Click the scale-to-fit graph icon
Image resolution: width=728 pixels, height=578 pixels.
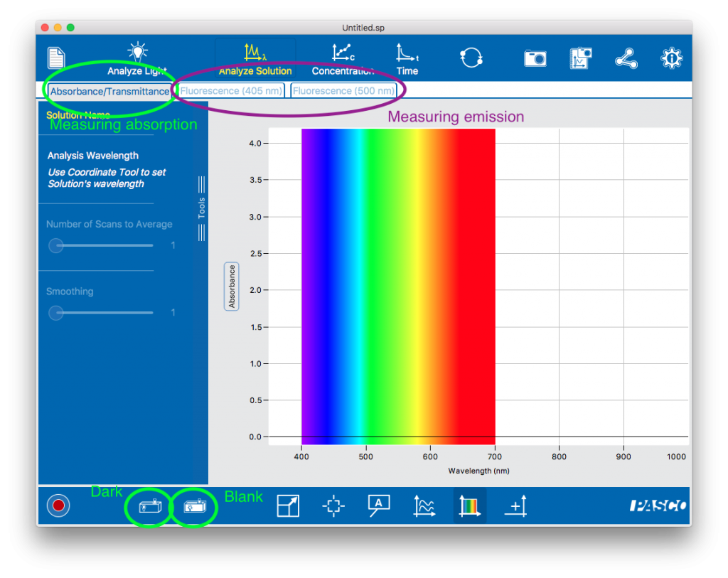288,506
